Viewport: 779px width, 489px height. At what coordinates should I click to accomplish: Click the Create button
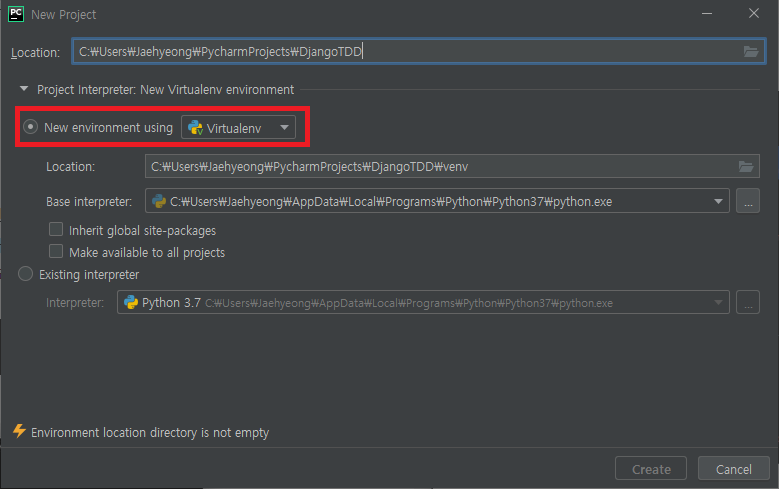point(651,469)
